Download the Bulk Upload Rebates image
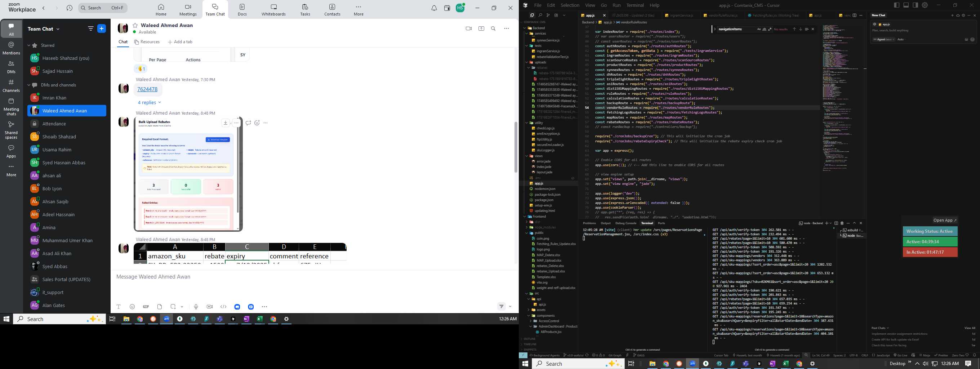This screenshot has height=369, width=980. [x=226, y=123]
